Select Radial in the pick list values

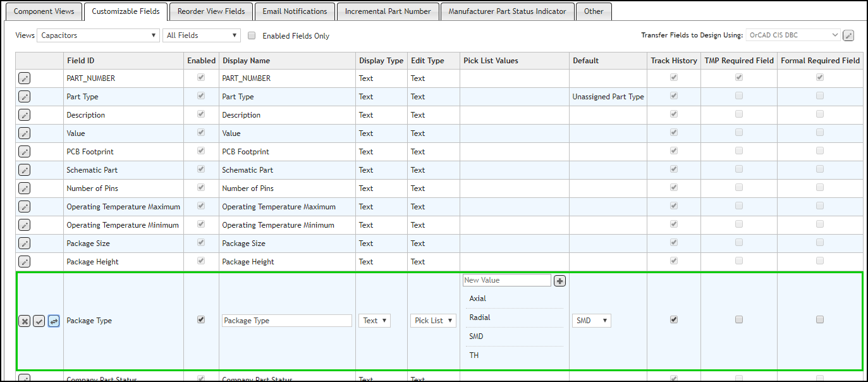[x=479, y=317]
